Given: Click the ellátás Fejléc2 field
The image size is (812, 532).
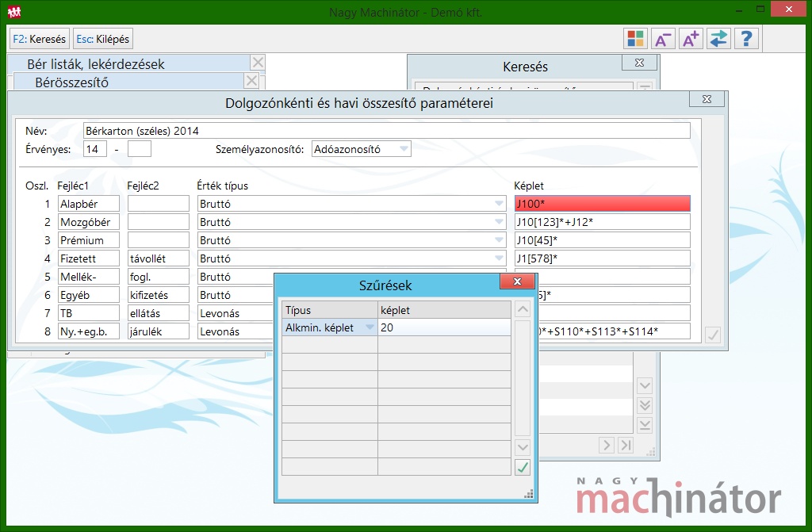Looking at the screenshot, I should click(x=159, y=313).
